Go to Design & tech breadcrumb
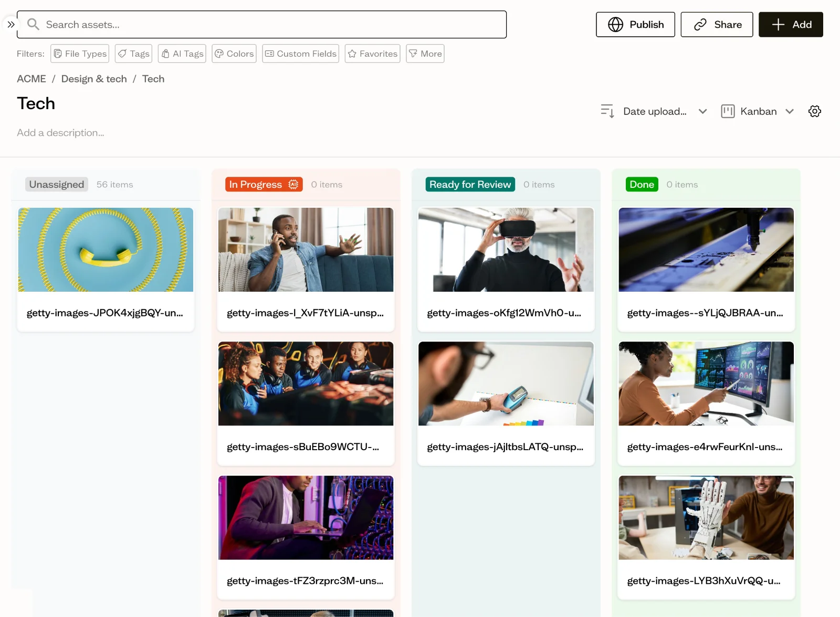Viewport: 840px width, 617px height. 94,79
